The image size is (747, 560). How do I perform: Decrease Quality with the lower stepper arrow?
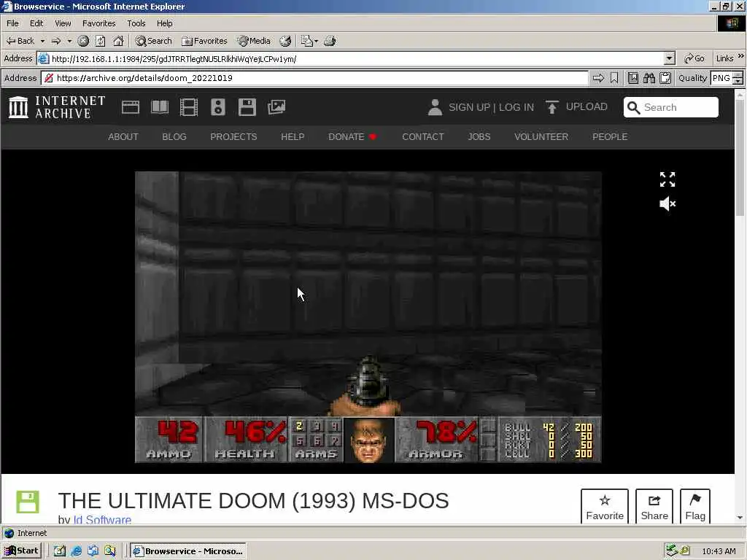(x=738, y=82)
